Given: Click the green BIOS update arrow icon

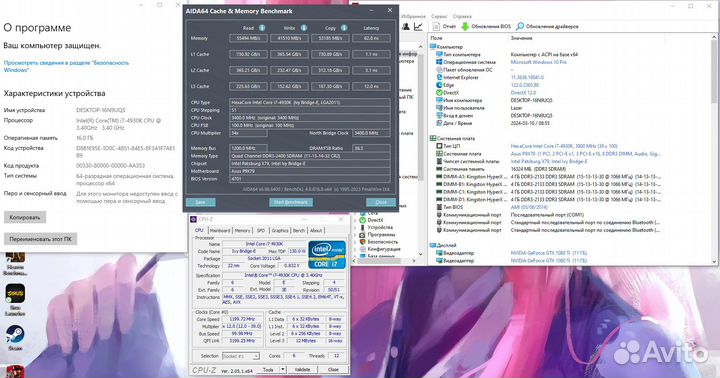Looking at the screenshot, I should click(465, 27).
